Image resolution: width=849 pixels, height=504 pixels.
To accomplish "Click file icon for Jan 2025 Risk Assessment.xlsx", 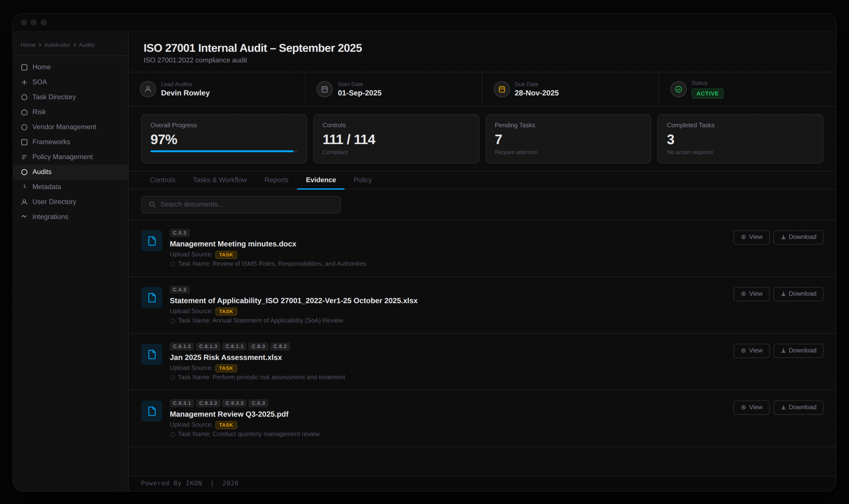I will [x=152, y=354].
